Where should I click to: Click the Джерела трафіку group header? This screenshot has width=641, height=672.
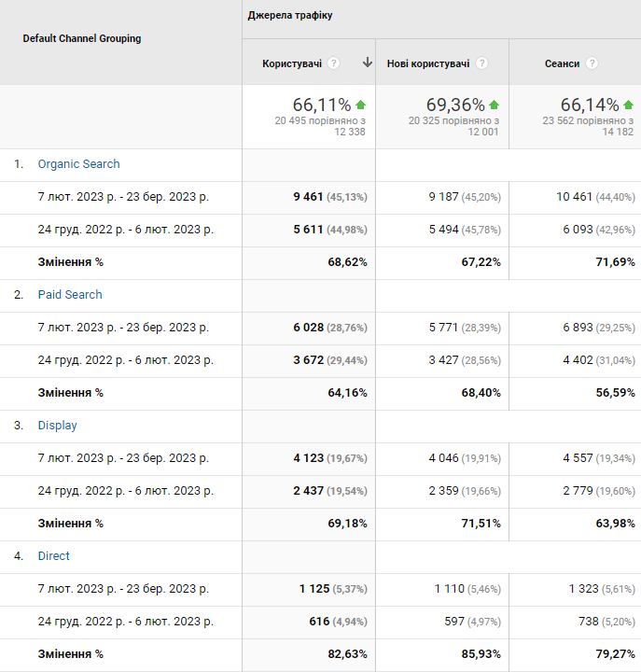tap(290, 16)
